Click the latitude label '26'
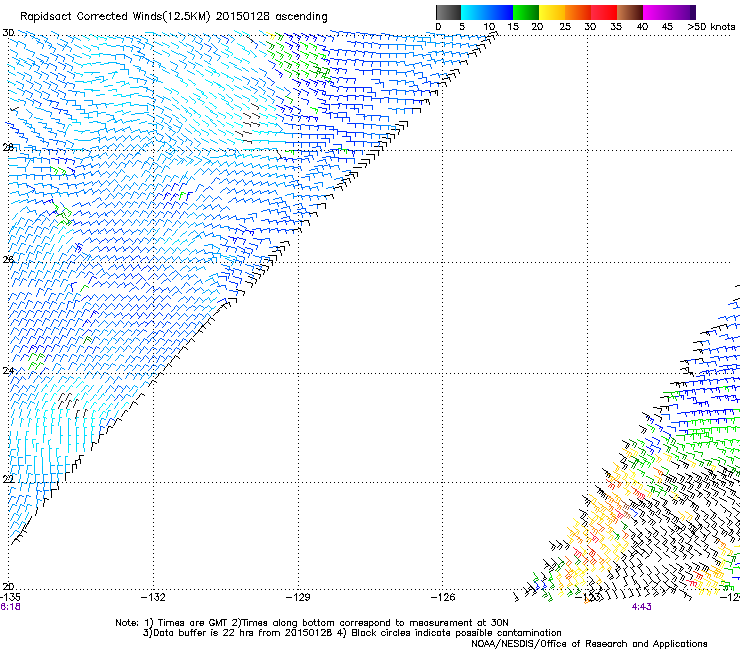 (x=8, y=260)
